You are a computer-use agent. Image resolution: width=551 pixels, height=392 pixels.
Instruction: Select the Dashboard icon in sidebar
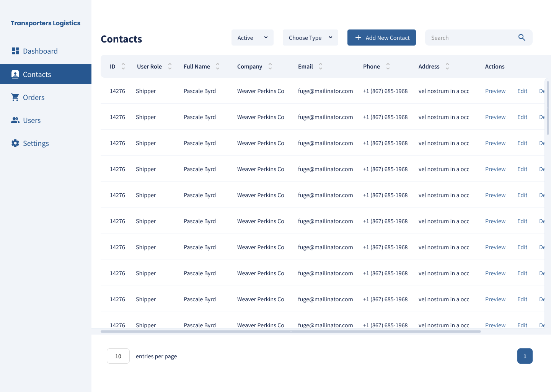click(15, 51)
